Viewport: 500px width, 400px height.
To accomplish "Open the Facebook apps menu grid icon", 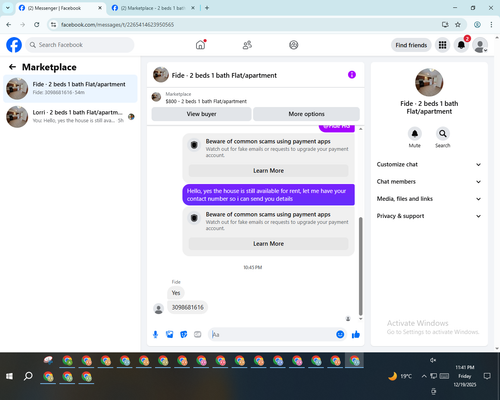I will point(442,45).
